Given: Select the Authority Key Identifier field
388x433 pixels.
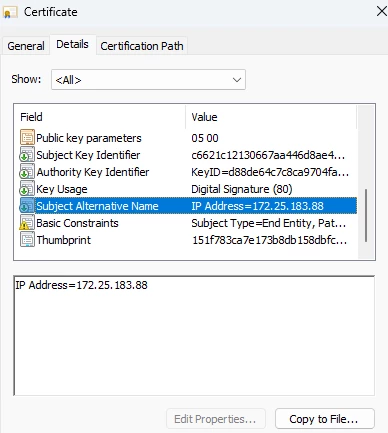Looking at the screenshot, I should tap(188, 172).
